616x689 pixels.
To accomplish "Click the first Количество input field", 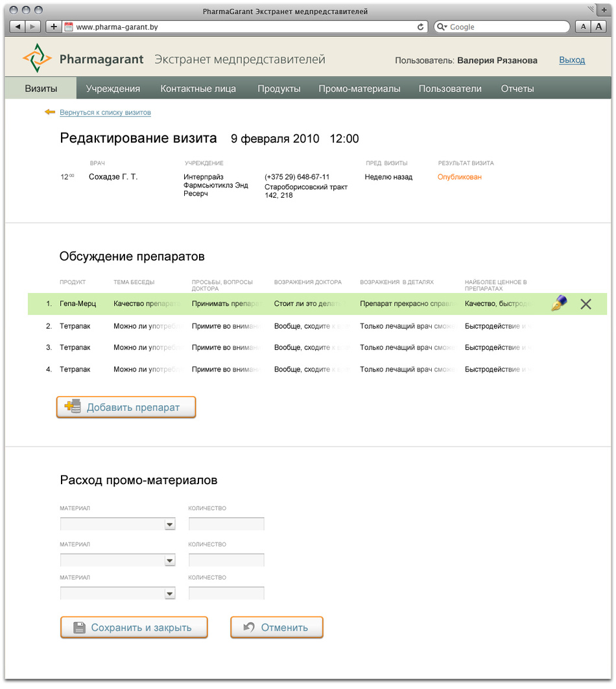I will [x=226, y=524].
